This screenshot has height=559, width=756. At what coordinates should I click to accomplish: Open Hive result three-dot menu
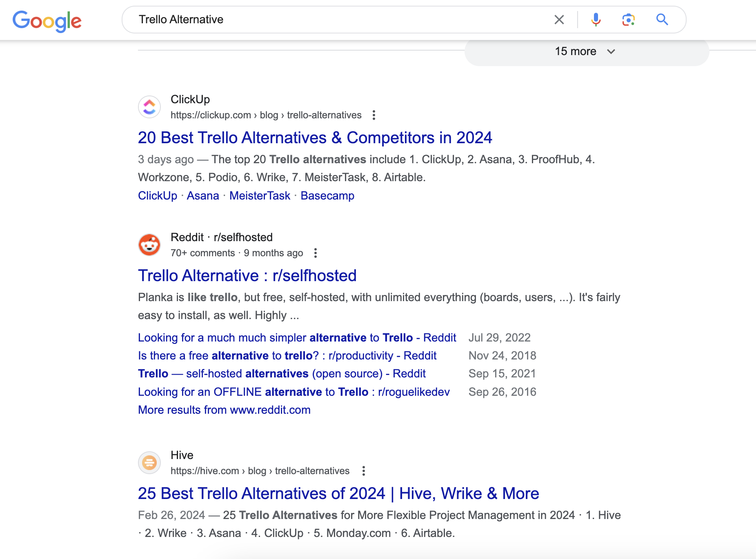pyautogui.click(x=363, y=471)
